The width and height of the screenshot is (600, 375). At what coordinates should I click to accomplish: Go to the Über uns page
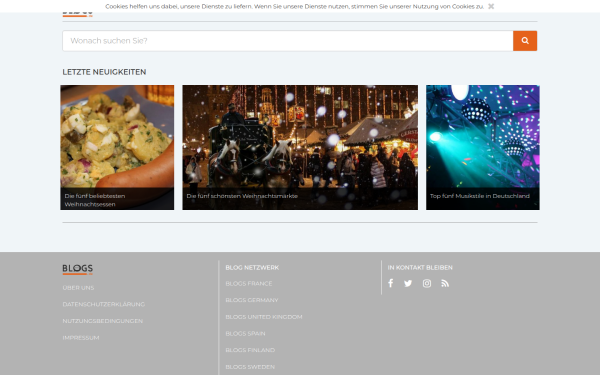78,287
